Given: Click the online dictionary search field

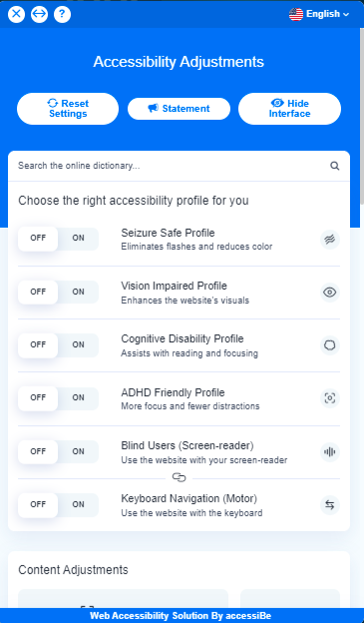Looking at the screenshot, I should [171, 166].
